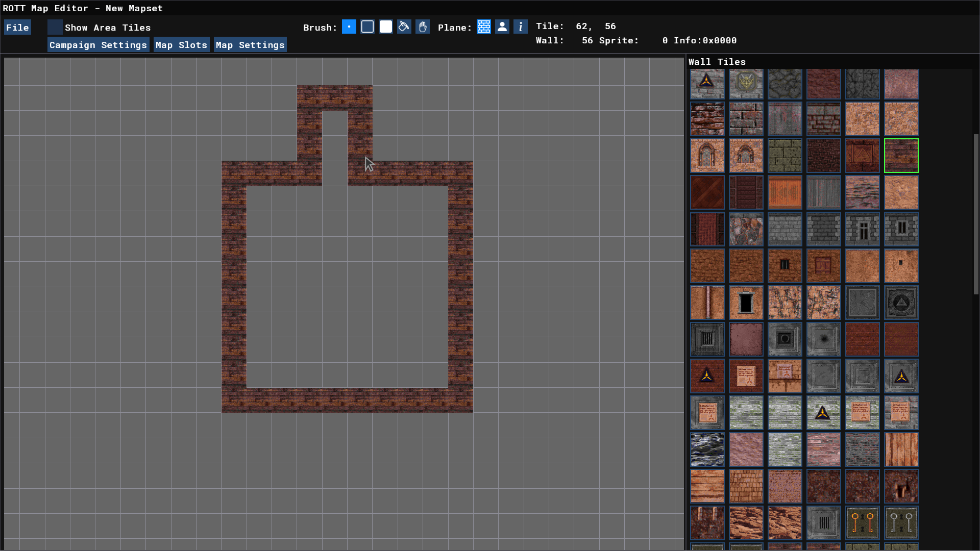Viewport: 980px width, 551px height.
Task: Choose the bright orange wood panel tile
Action: point(785,192)
